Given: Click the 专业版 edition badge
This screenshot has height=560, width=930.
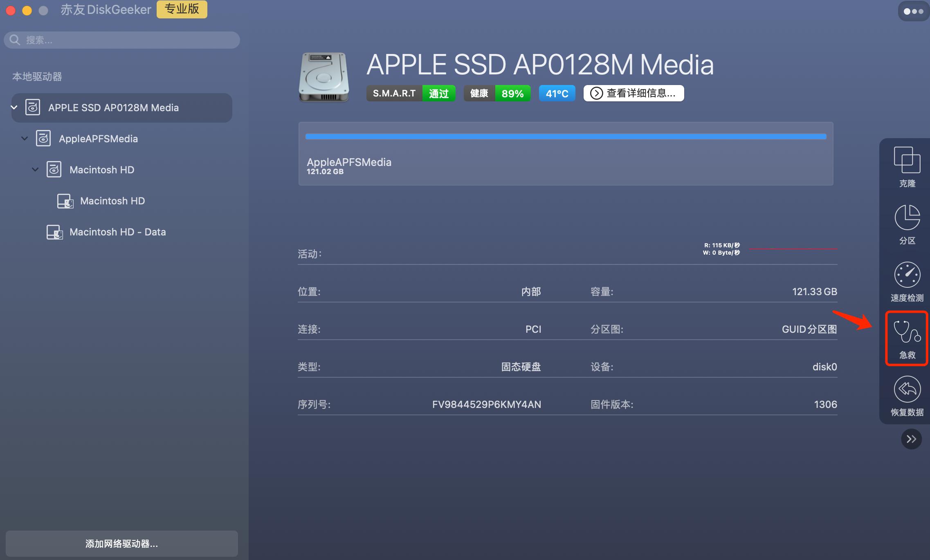Looking at the screenshot, I should tap(182, 9).
